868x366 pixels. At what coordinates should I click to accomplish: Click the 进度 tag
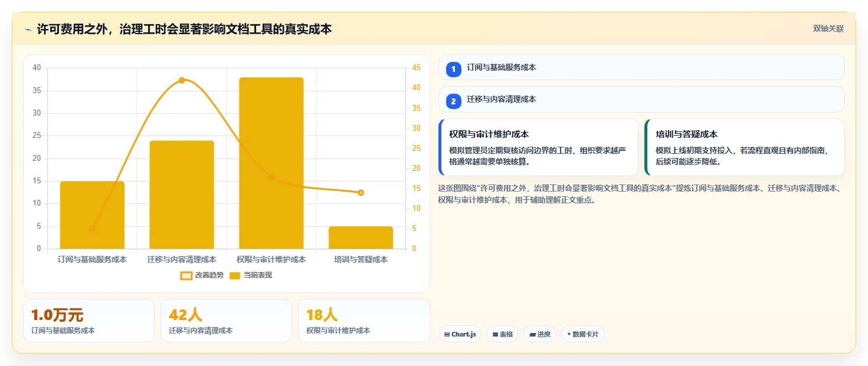[x=539, y=334]
